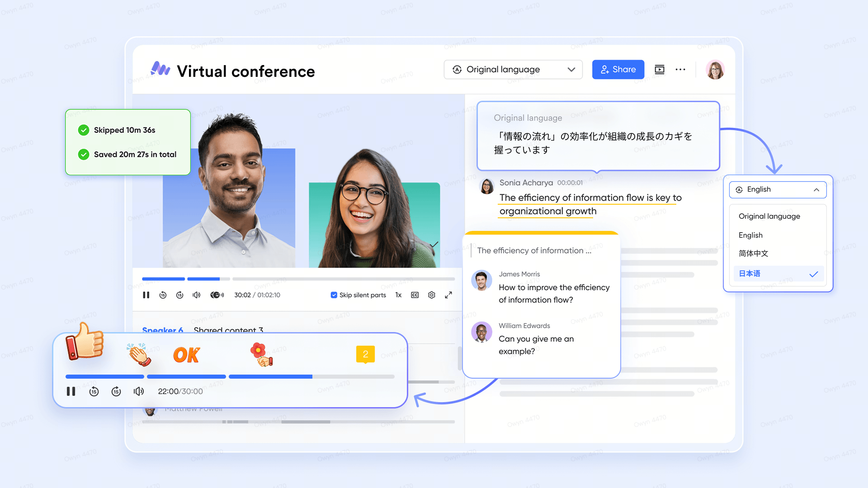The image size is (868, 488).
Task: Click James Morris's comment about improving efficiency
Action: 554,294
